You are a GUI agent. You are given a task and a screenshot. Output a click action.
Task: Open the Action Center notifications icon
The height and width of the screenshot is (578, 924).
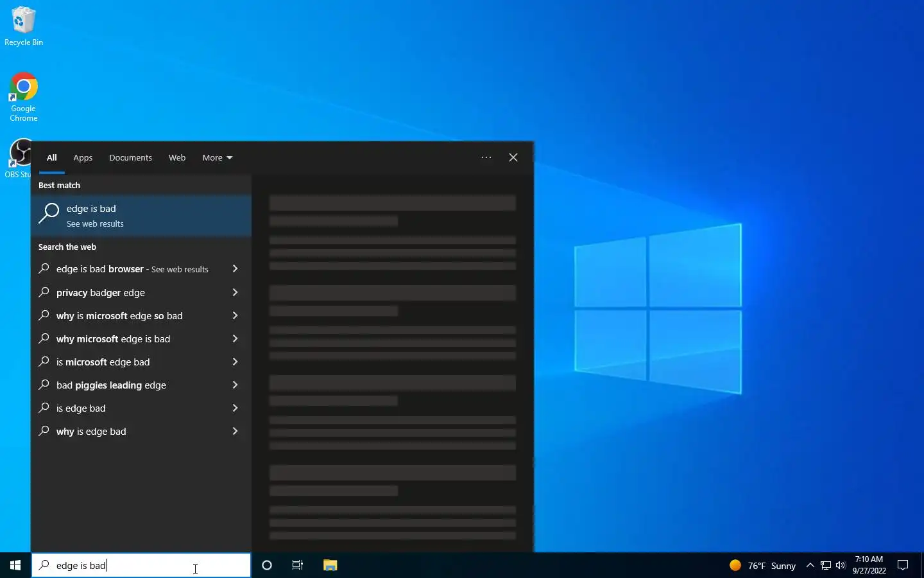pos(903,565)
